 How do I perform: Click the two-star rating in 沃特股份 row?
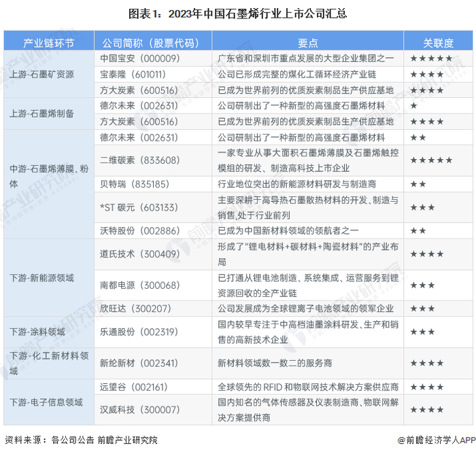coord(418,230)
